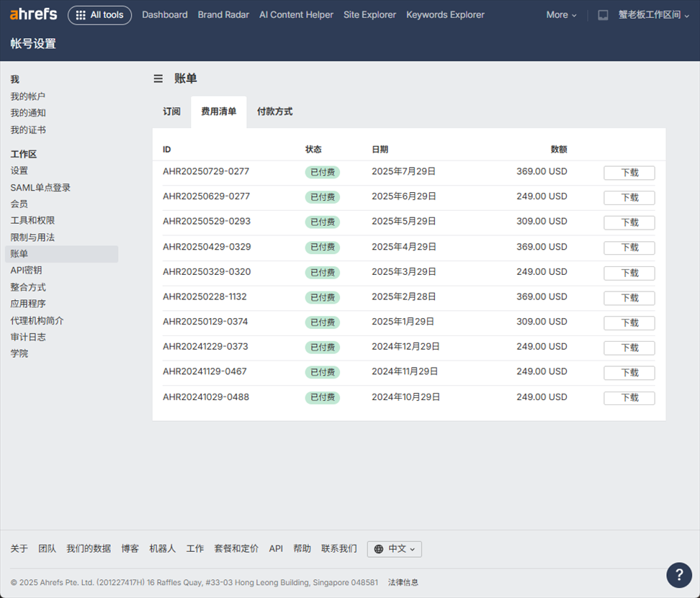This screenshot has height=598, width=700.
Task: Go to Dashboard
Action: (x=165, y=14)
